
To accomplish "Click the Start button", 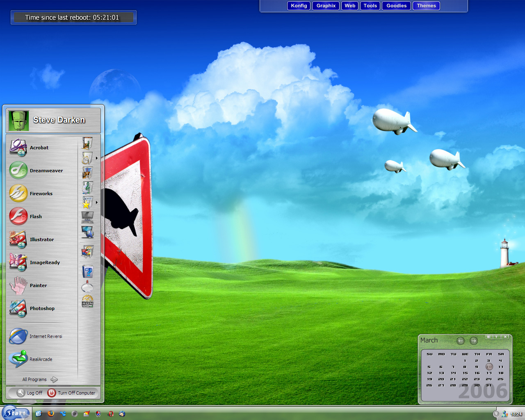I will 16,413.
